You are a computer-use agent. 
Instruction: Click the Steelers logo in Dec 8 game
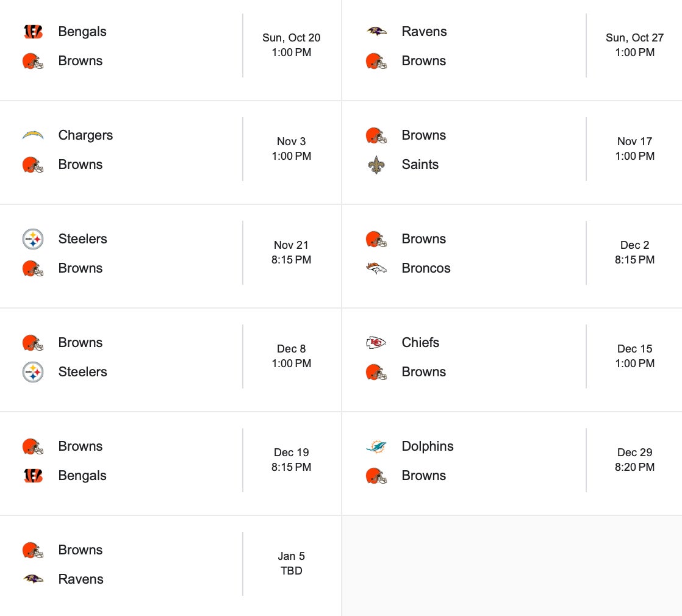pos(33,372)
